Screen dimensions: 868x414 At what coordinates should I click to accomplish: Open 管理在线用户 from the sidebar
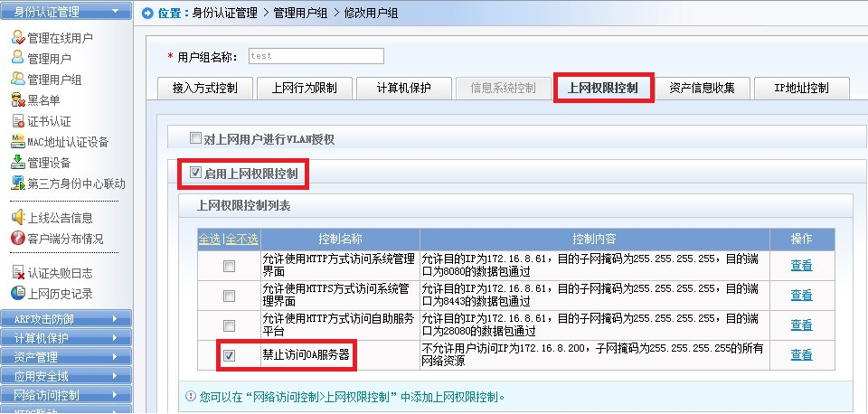tap(60, 38)
